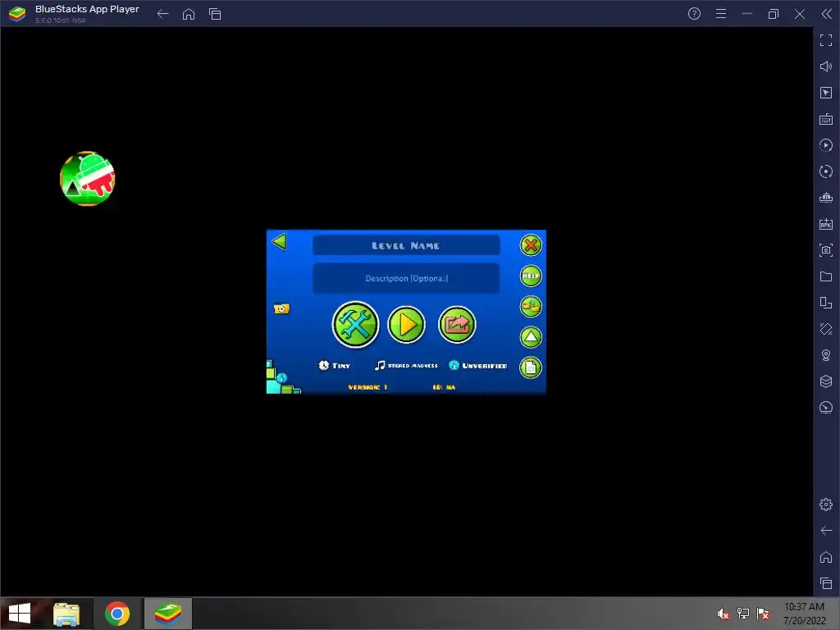
Task: Click the 'Stereo Madness' song text
Action: pos(413,366)
